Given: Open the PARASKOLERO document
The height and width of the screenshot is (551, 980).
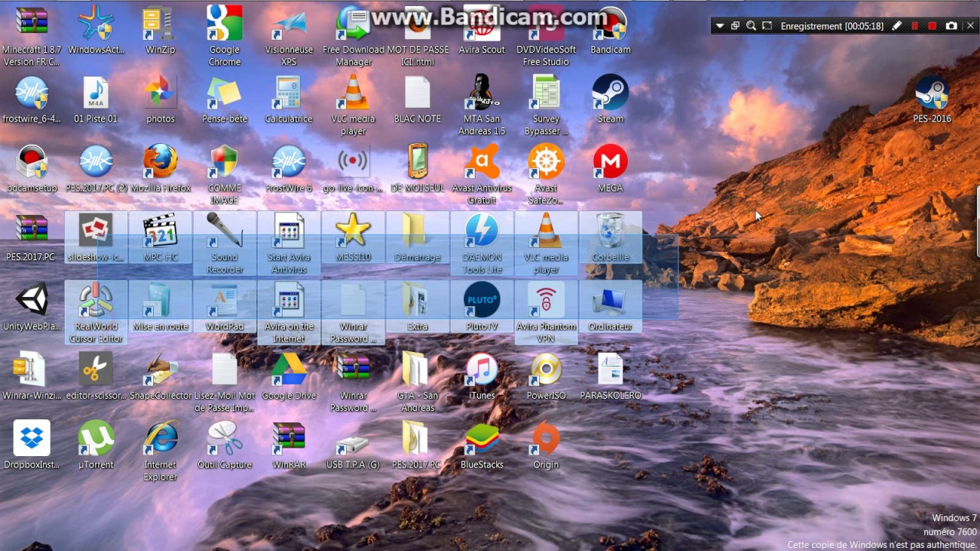Looking at the screenshot, I should click(610, 369).
